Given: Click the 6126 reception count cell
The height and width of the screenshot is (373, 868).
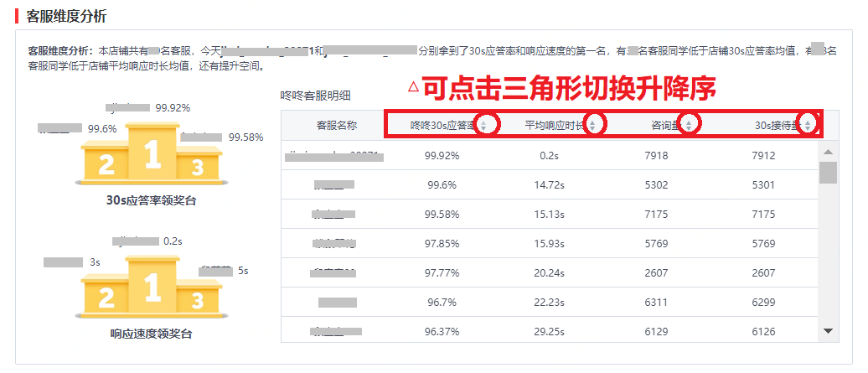Looking at the screenshot, I should [763, 331].
